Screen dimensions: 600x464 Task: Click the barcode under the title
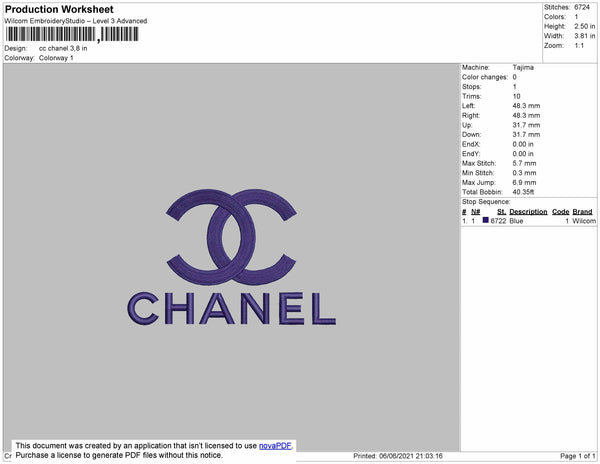point(72,34)
